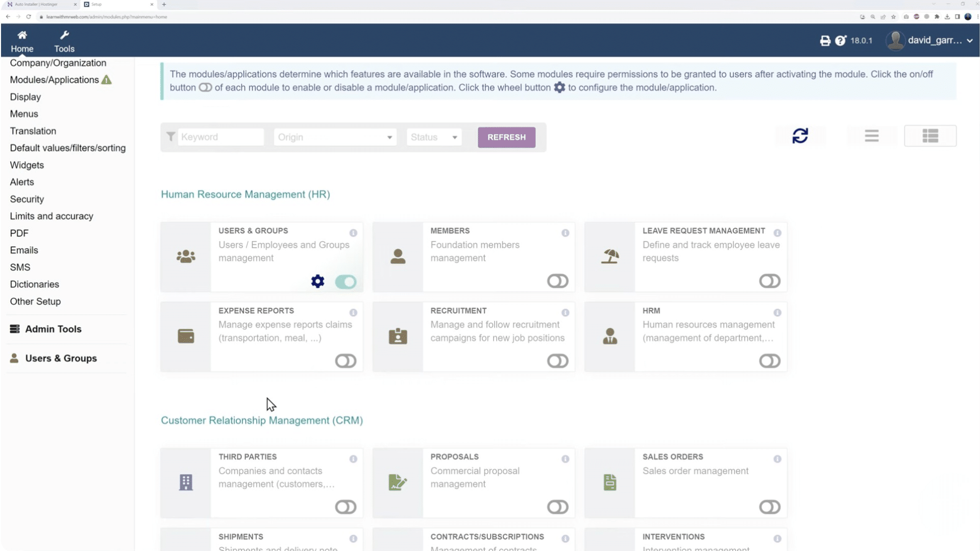Click the print icon in top bar
This screenshot has width=980, height=551.
[825, 40]
